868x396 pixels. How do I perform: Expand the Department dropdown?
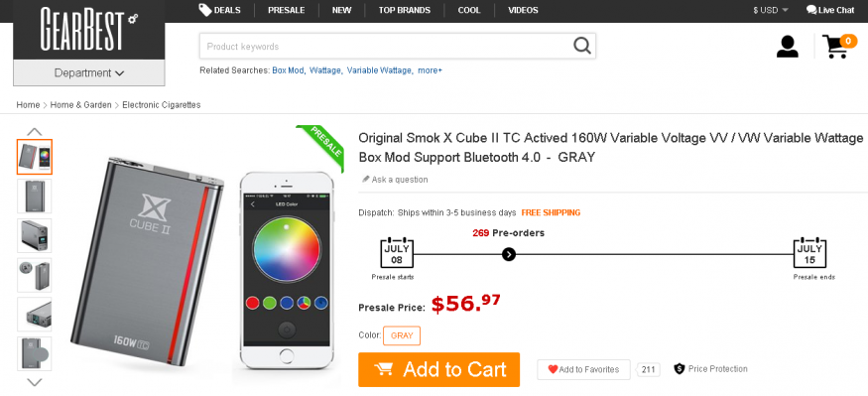[x=89, y=73]
